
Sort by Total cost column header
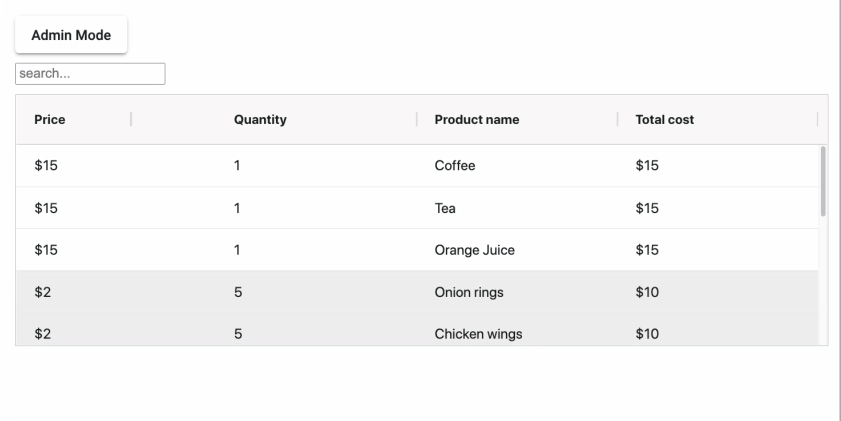point(664,120)
